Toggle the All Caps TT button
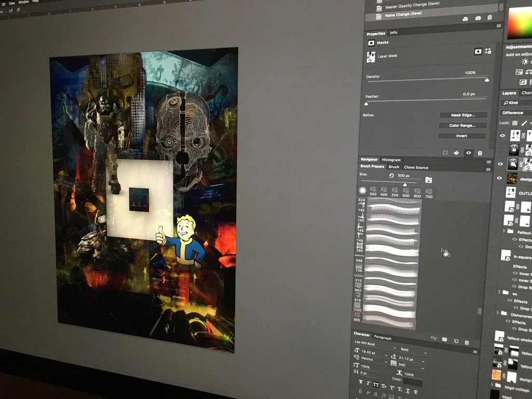Image resolution: width=532 pixels, height=399 pixels. point(376,385)
